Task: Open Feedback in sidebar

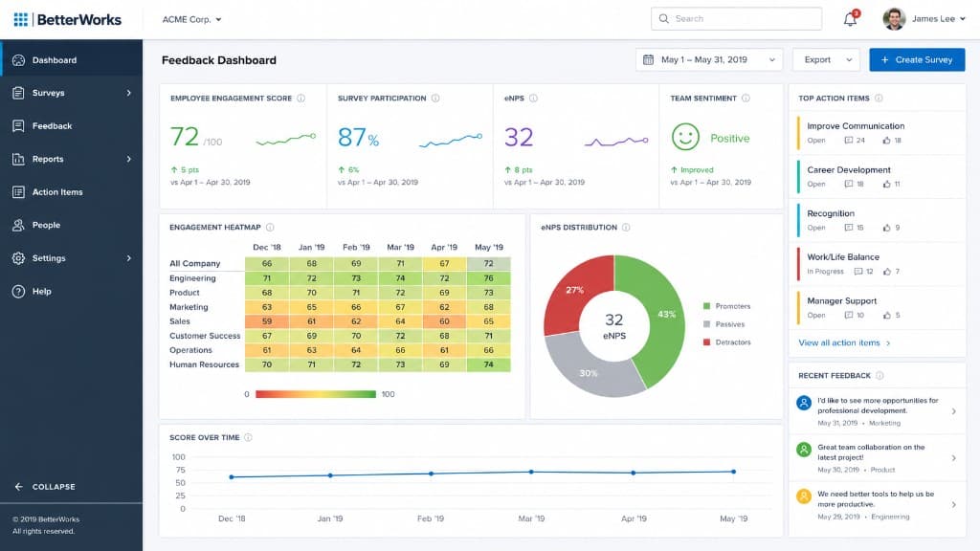Action: (71, 125)
